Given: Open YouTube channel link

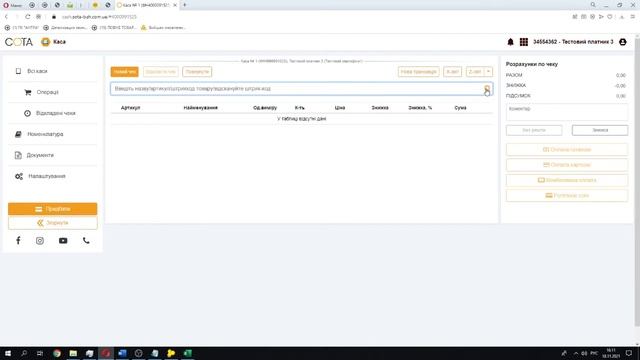Looking at the screenshot, I should tap(63, 240).
